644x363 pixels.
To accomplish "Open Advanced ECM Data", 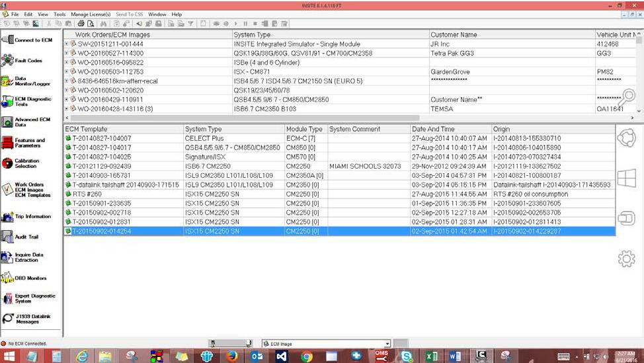I will coord(26,122).
